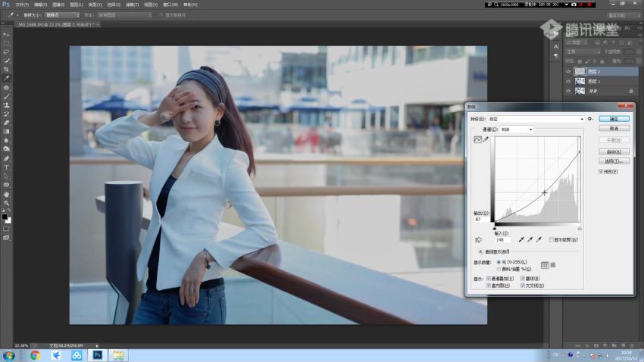
Task: Collapse the curve display options expander
Action: coord(480,251)
